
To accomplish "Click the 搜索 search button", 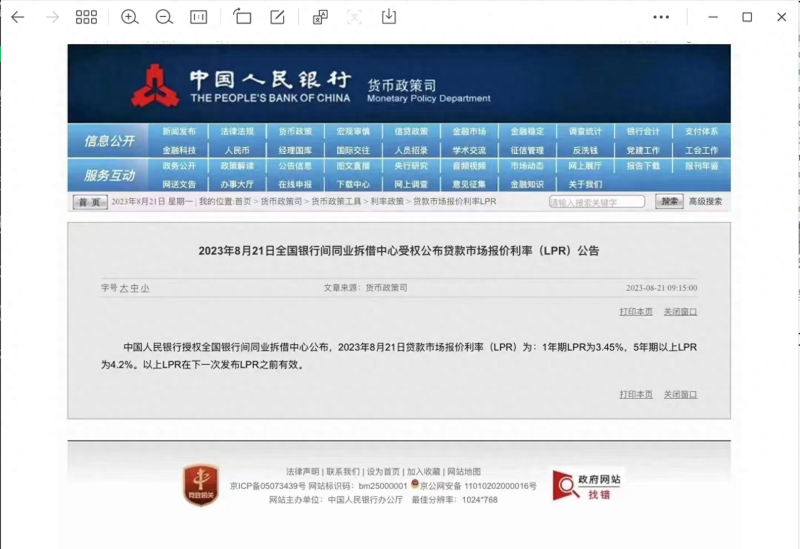I will coord(669,202).
